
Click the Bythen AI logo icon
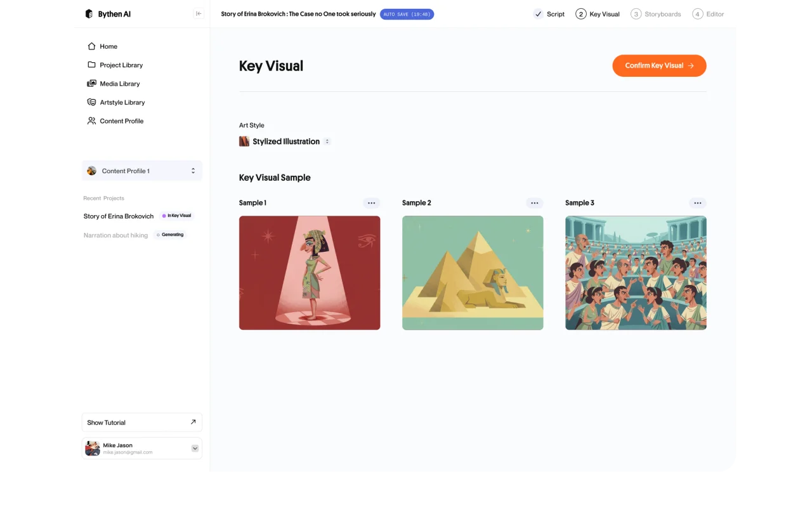point(89,14)
